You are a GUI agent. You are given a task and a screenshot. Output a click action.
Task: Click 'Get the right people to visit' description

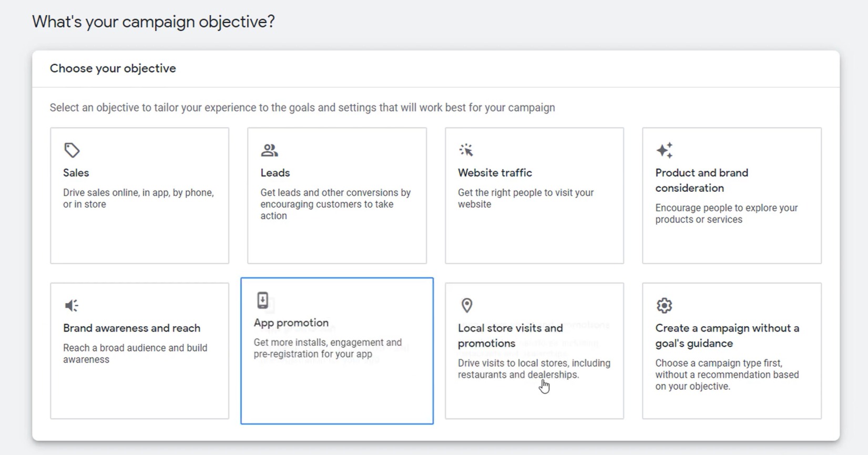(526, 199)
